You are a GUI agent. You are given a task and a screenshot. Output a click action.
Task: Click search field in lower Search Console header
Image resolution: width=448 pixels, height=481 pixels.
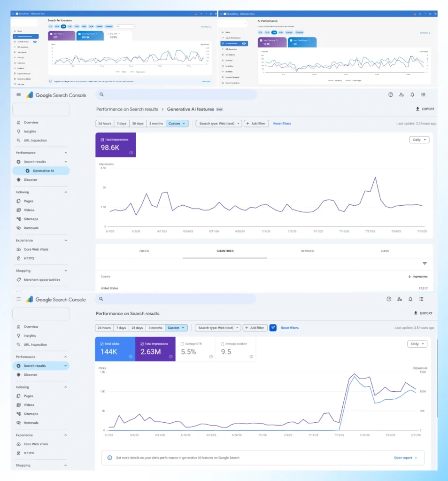pyautogui.click(x=176, y=299)
